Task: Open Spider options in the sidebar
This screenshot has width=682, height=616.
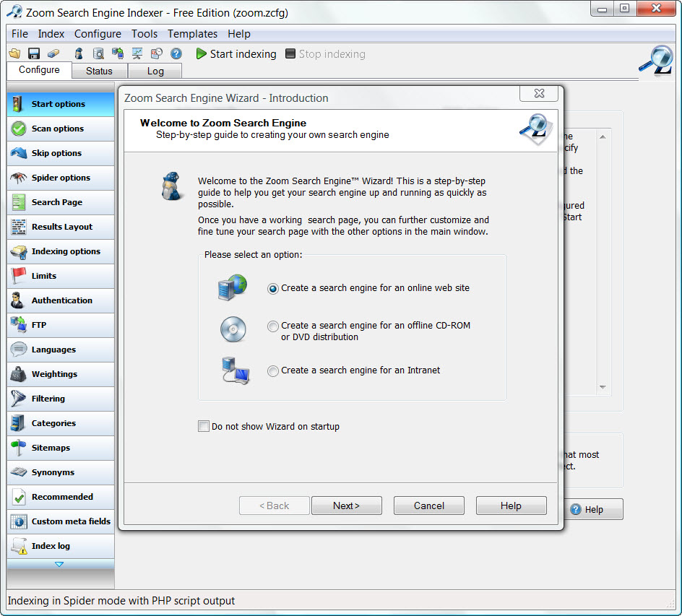Action: pyautogui.click(x=61, y=178)
